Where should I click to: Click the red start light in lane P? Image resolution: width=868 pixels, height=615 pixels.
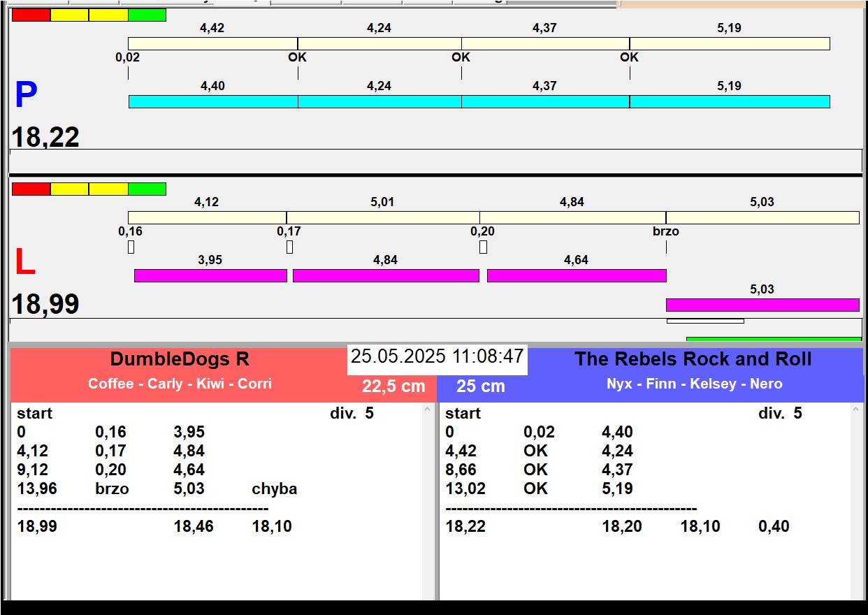[x=31, y=15]
